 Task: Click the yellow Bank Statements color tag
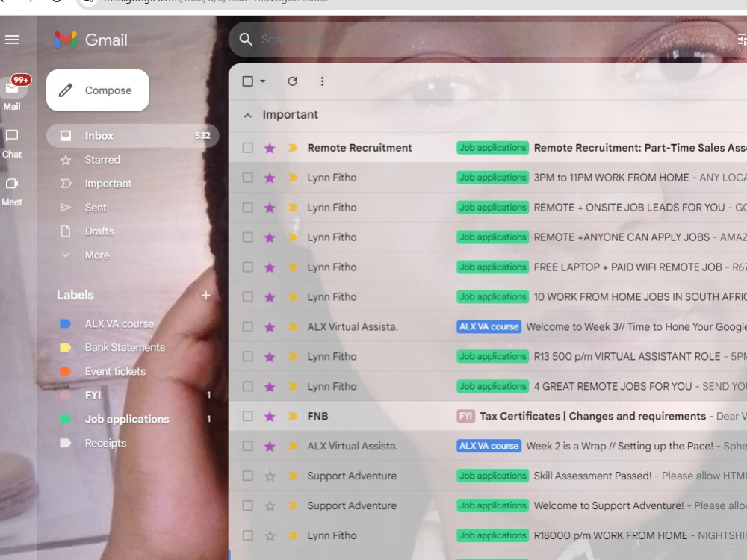coord(65,348)
